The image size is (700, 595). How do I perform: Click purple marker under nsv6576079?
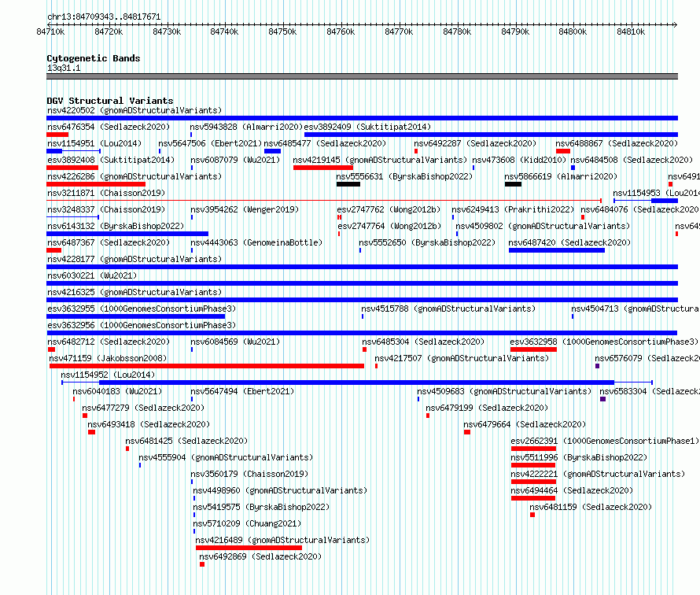tap(597, 366)
